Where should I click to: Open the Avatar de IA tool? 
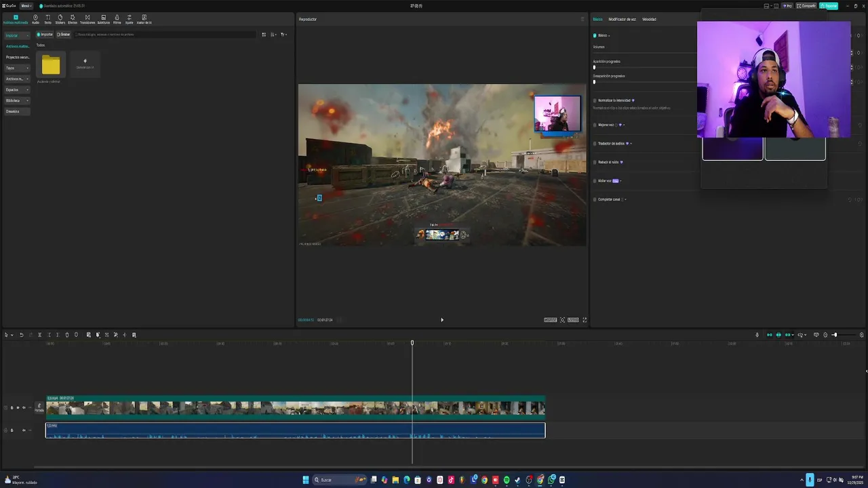[144, 19]
